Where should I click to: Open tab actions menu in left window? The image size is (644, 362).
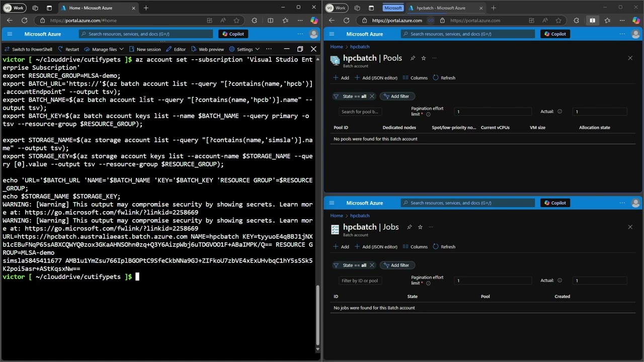click(x=49, y=8)
